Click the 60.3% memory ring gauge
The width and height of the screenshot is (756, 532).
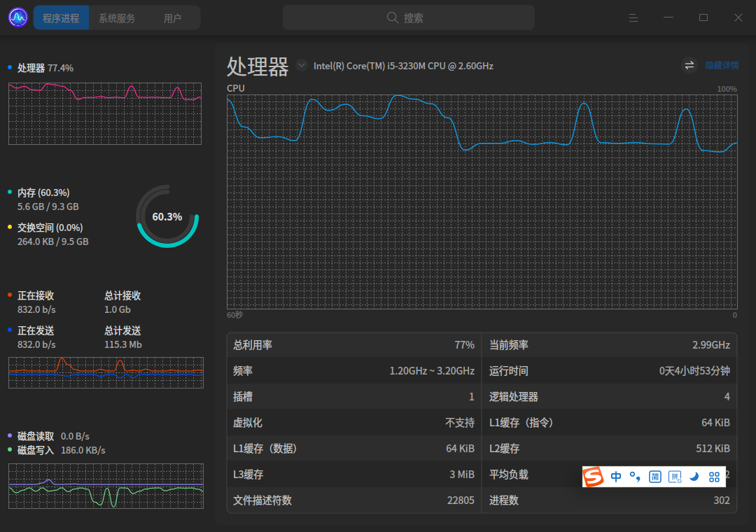pyautogui.click(x=167, y=216)
